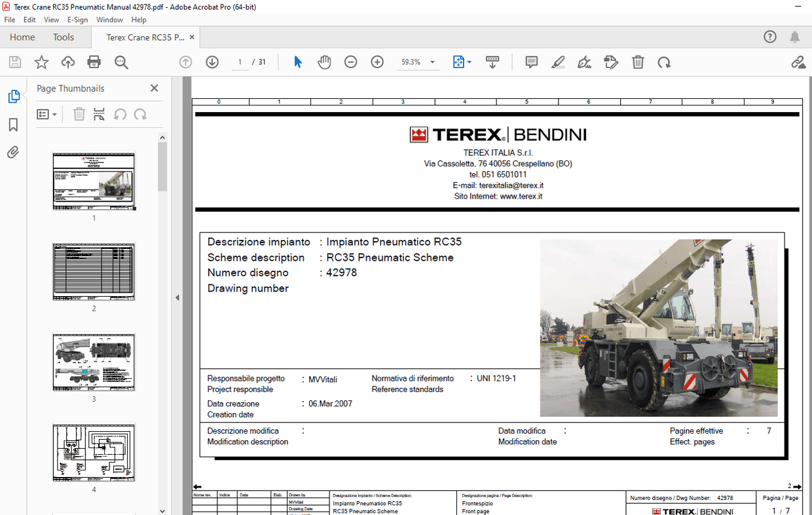
Task: Expand the page display options dropdown
Action: click(x=469, y=62)
